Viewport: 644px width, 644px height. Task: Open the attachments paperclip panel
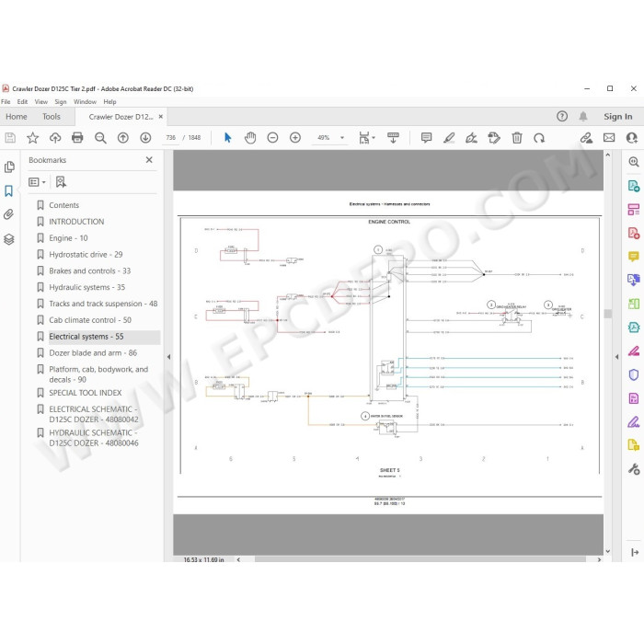[x=9, y=214]
